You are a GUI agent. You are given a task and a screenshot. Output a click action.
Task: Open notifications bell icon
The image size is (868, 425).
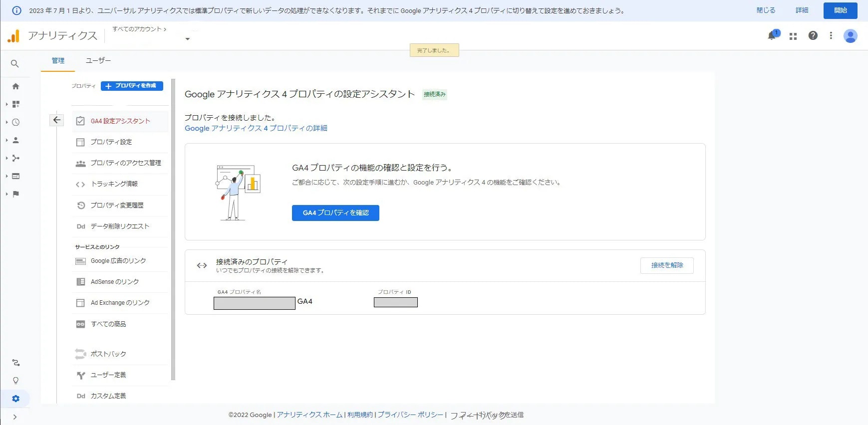pos(772,35)
